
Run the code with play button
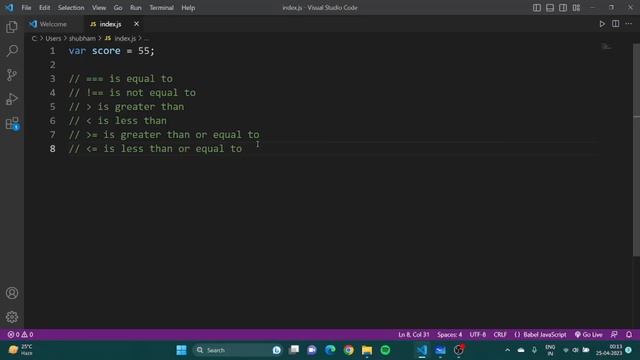(602, 24)
